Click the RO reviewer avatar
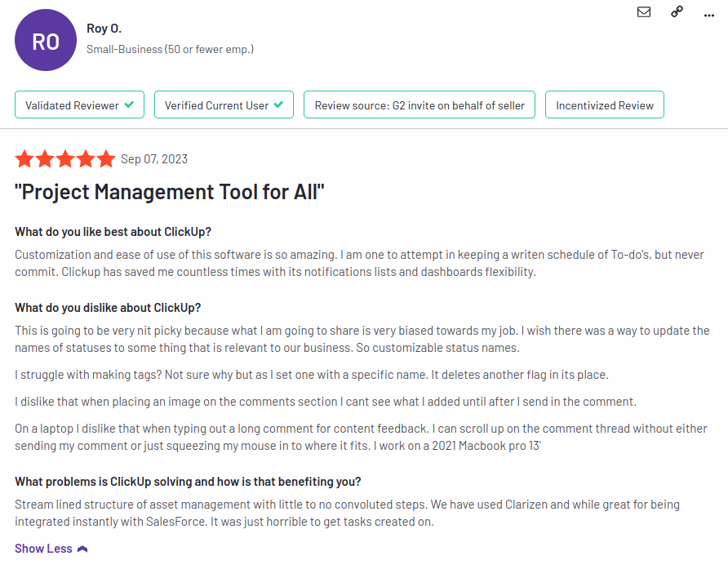 (x=46, y=40)
